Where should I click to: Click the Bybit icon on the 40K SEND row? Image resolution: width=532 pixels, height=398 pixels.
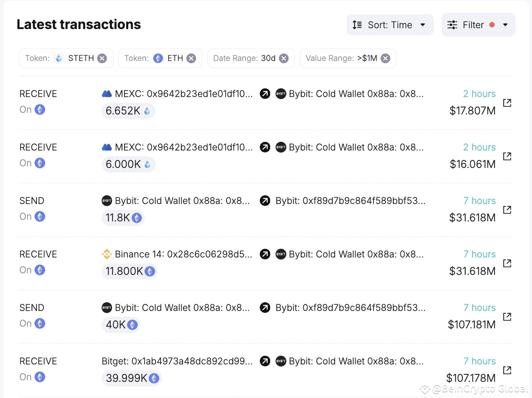[x=107, y=308]
